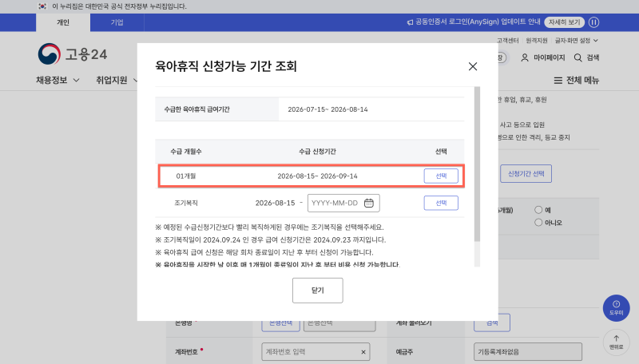This screenshot has height=364, width=639.
Task: Click the 신청기간 선택 button
Action: [526, 173]
